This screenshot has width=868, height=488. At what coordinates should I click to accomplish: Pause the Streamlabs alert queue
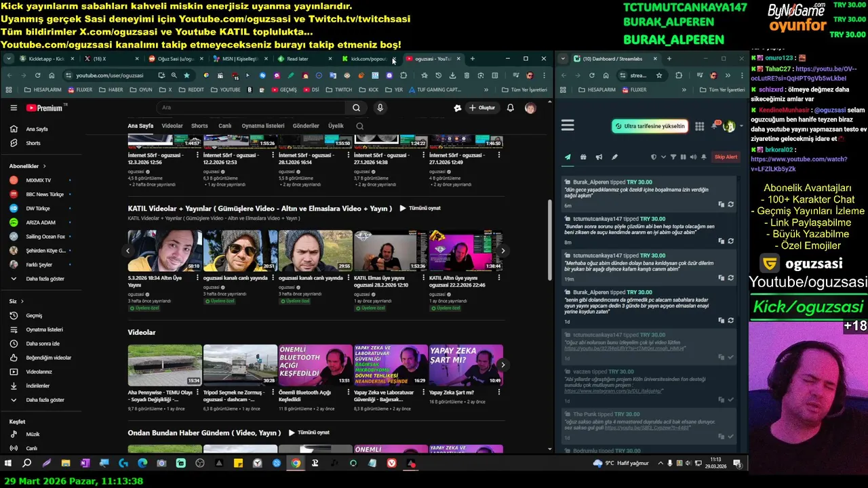coord(683,157)
